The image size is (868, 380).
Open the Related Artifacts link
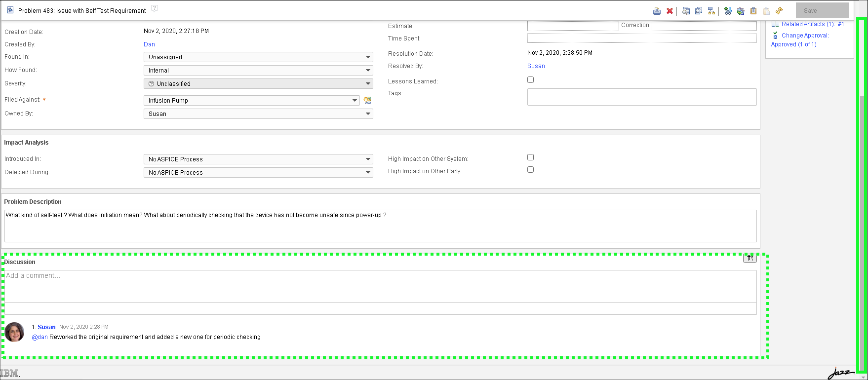click(x=812, y=24)
